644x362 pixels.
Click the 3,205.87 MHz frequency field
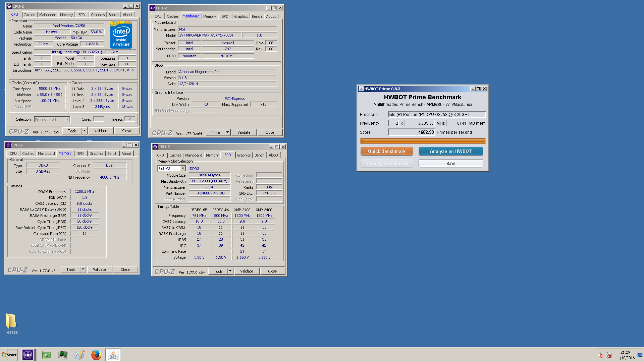(x=420, y=123)
